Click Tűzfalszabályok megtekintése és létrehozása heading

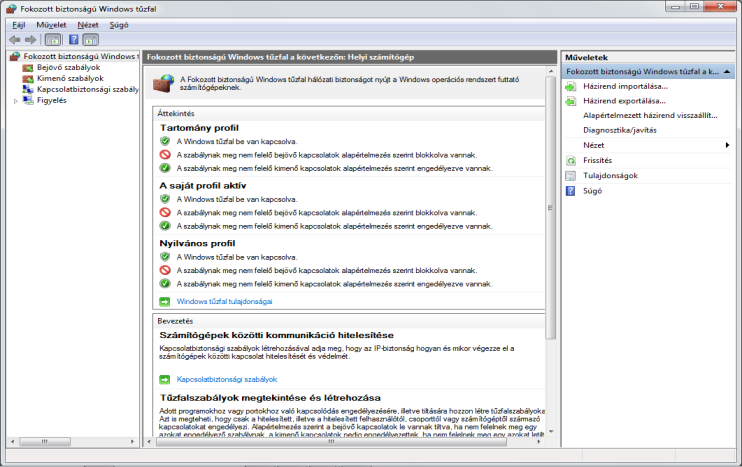(x=270, y=397)
